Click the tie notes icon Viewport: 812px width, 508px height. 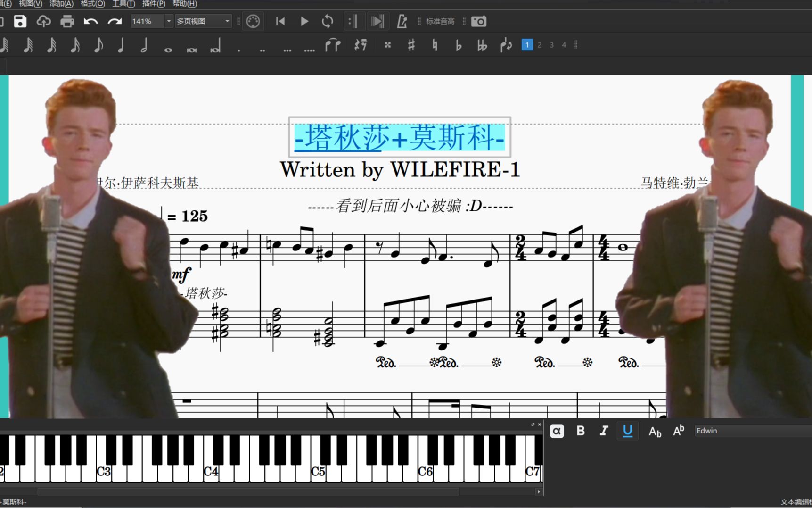(333, 45)
